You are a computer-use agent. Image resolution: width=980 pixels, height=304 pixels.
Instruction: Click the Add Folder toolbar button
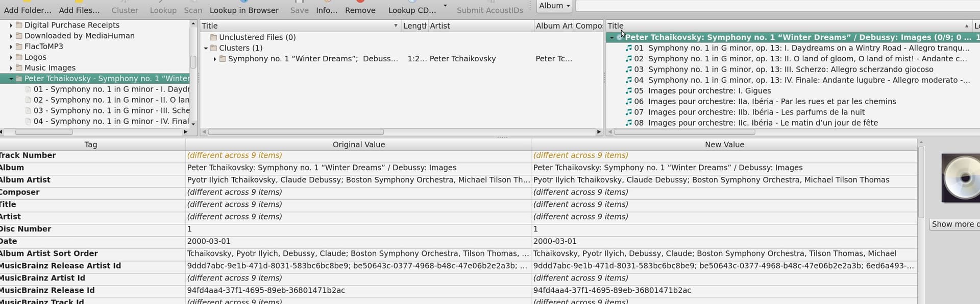pyautogui.click(x=28, y=10)
